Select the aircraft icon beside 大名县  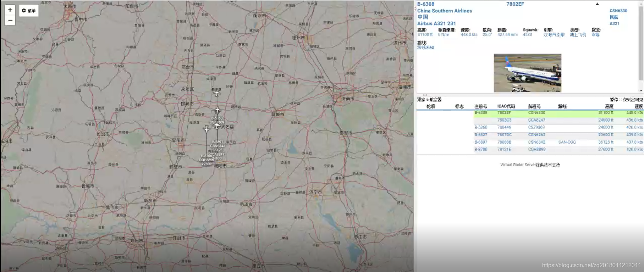[x=217, y=125]
